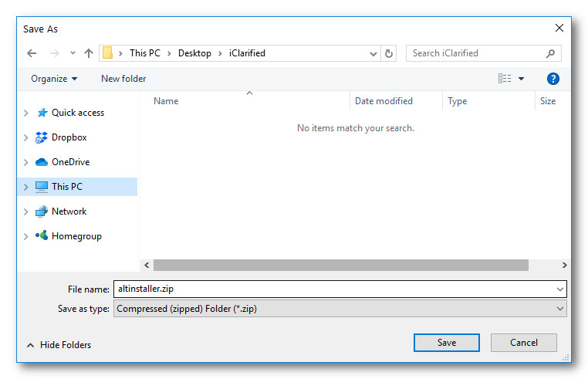Select Dropbox in the navigation pane
Image resolution: width=588 pixels, height=379 pixels.
coord(69,137)
